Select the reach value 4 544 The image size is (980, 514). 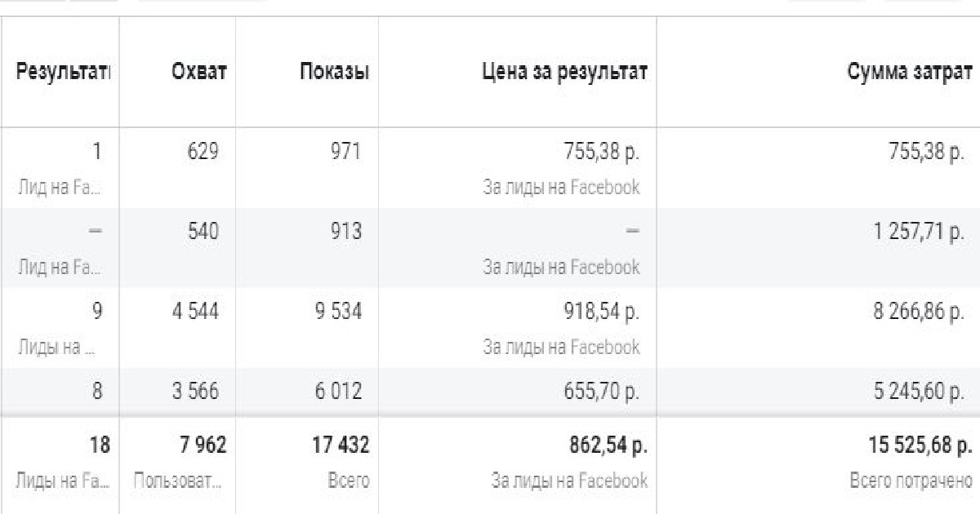click(x=194, y=311)
